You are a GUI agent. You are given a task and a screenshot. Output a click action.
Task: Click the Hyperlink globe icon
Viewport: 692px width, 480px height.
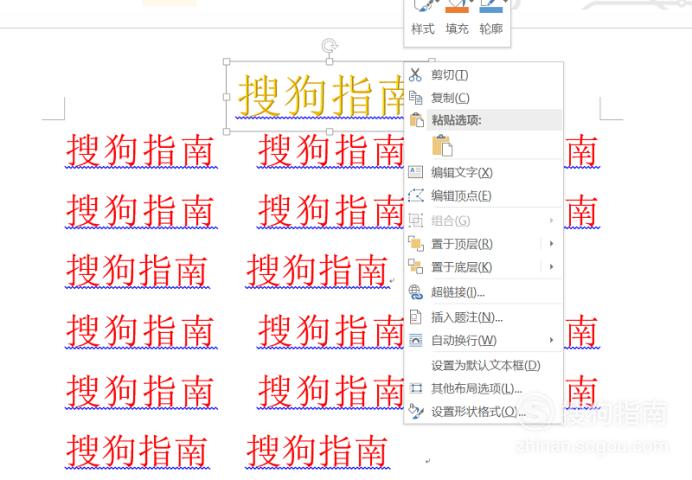point(416,292)
